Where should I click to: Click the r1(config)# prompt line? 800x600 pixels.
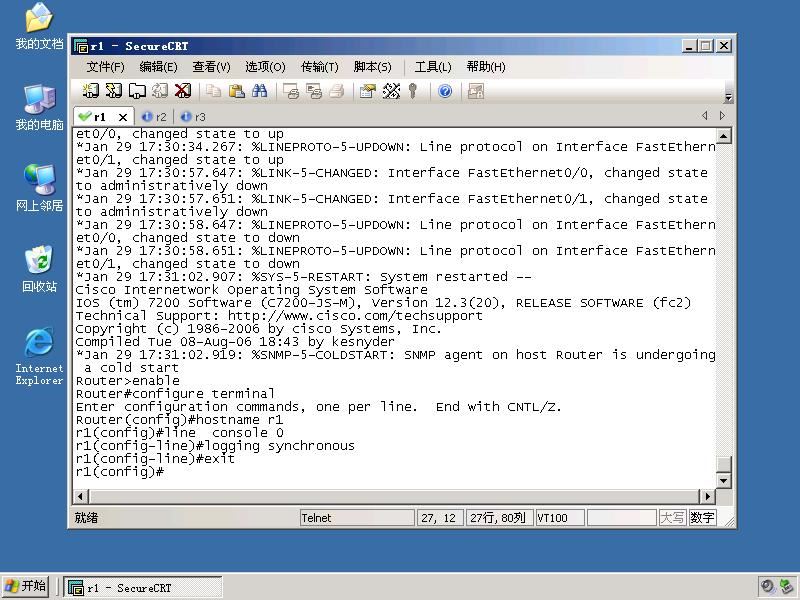tap(120, 471)
